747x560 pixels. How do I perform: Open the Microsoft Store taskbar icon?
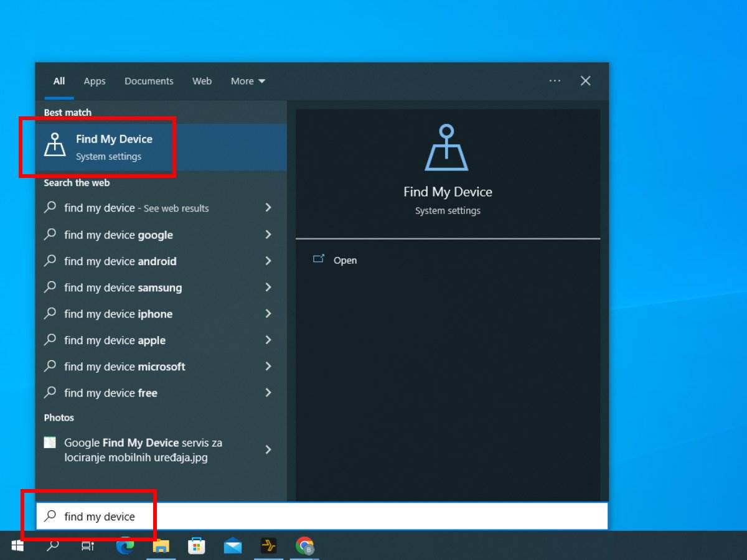pyautogui.click(x=197, y=546)
